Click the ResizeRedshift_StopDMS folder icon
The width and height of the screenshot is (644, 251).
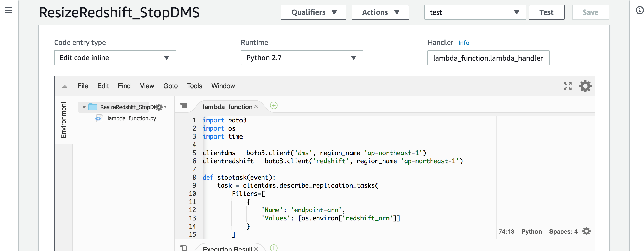pyautogui.click(x=93, y=107)
